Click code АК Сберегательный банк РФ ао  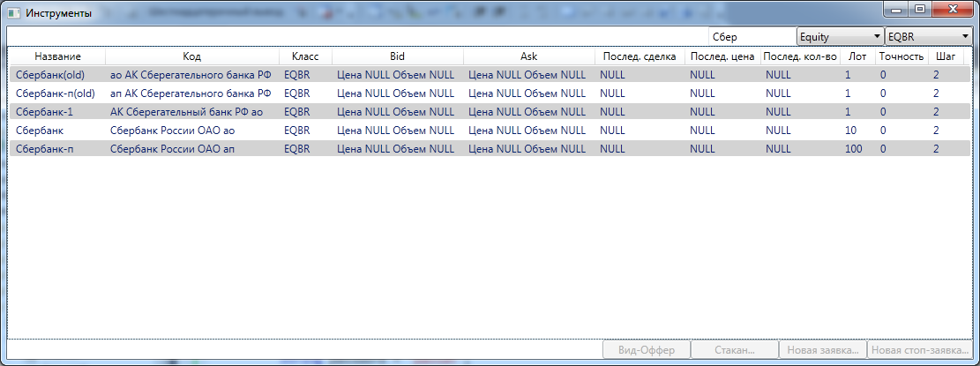coord(186,112)
